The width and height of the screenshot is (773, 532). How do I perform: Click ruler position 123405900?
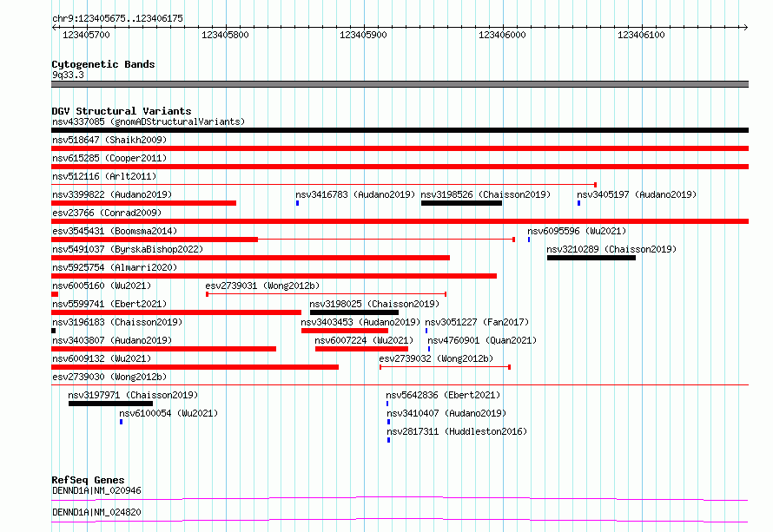tap(363, 35)
